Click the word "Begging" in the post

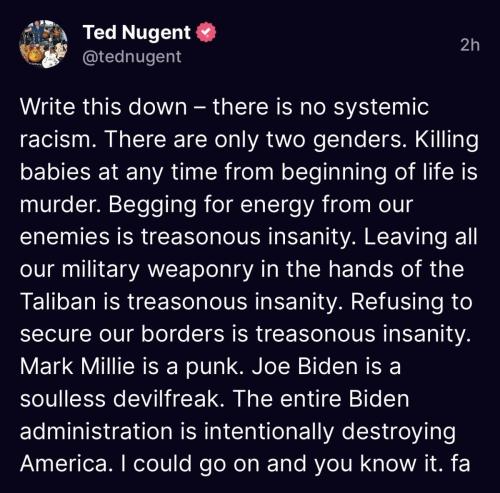click(x=153, y=205)
